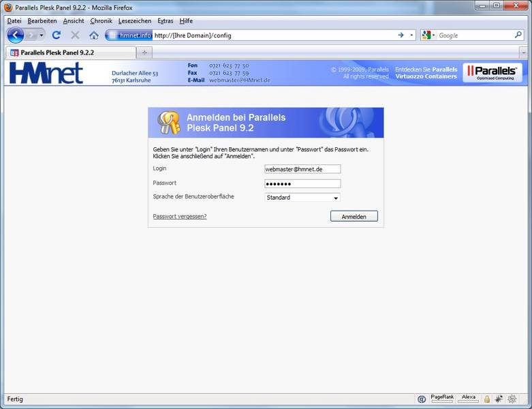Image resolution: width=532 pixels, height=409 pixels.
Task: Click the gear icon in status bar
Action: click(x=512, y=399)
